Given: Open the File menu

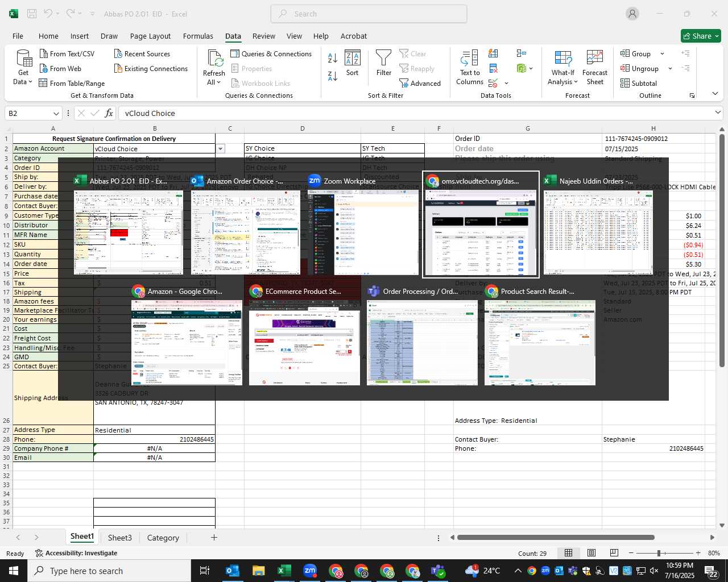Looking at the screenshot, I should [18, 36].
